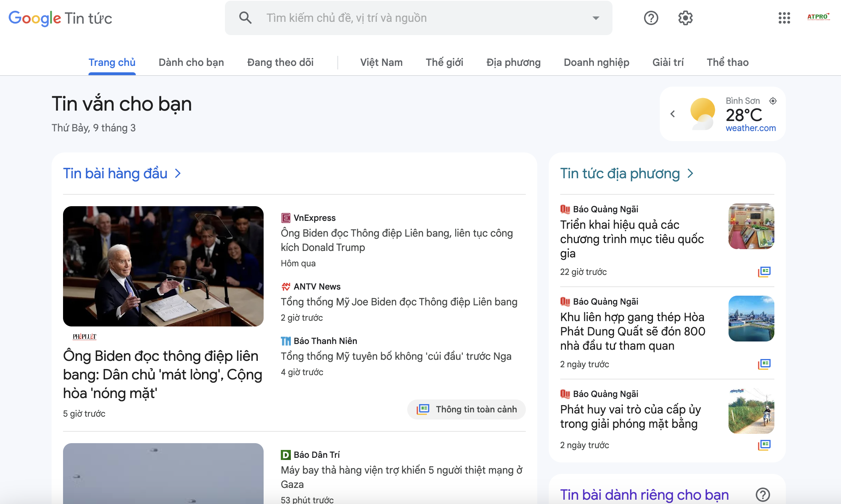This screenshot has width=841, height=504.
Task: Open Thanh Niên article about 'cúi đầu' trước Nga
Action: 396,356
